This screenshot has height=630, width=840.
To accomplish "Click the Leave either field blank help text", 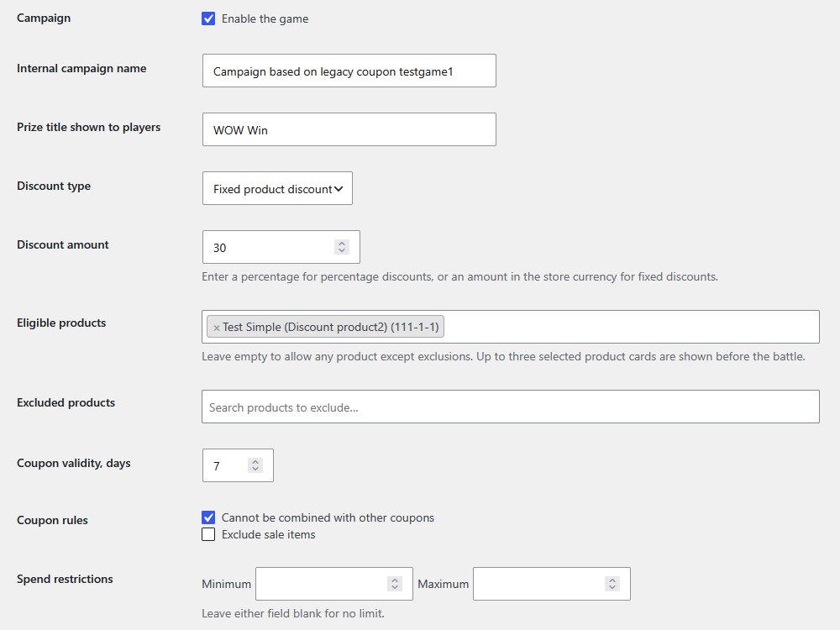I will [293, 613].
